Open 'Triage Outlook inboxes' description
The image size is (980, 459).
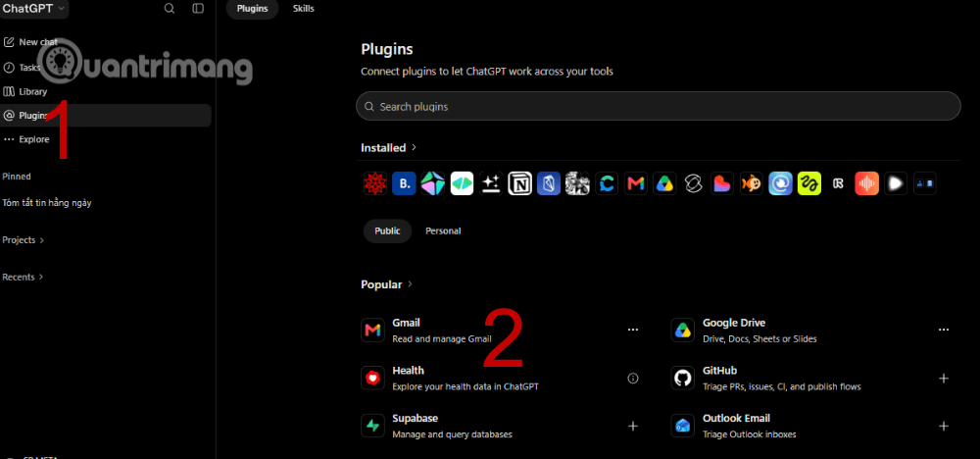(750, 433)
